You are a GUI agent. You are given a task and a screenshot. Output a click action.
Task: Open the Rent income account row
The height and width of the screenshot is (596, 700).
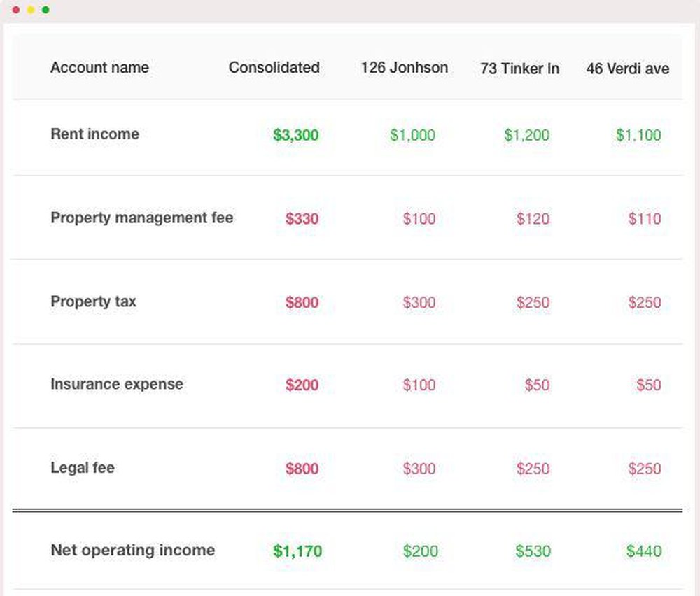(94, 134)
